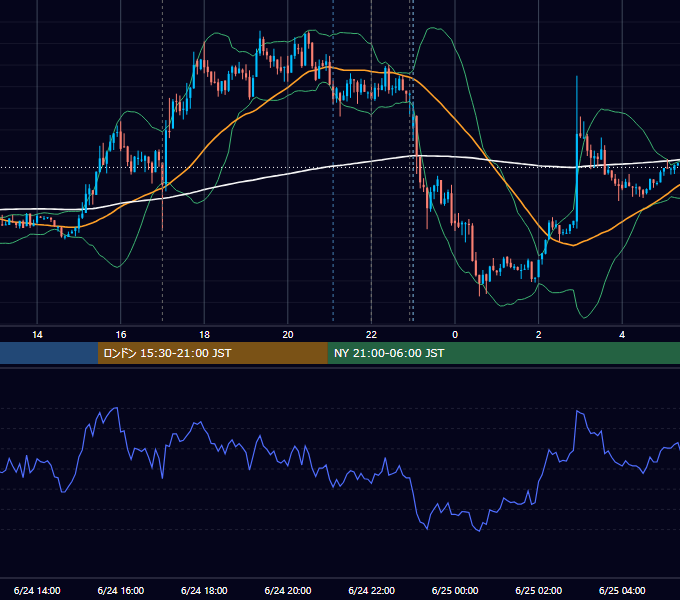Screen dimensions: 680x600
Task: Click the 6/24 22:00 time label
Action: click(x=372, y=590)
